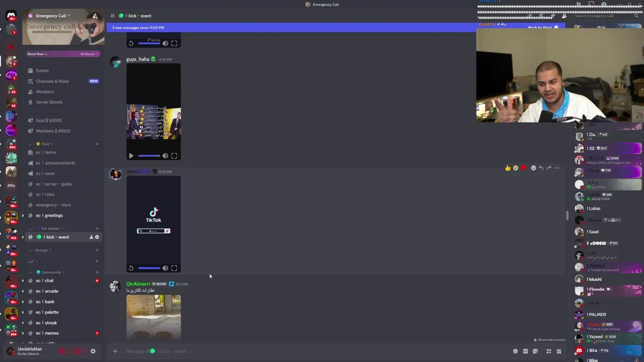
Task: Open image thumbnail in QtrAlmarri message
Action: pyautogui.click(x=153, y=317)
